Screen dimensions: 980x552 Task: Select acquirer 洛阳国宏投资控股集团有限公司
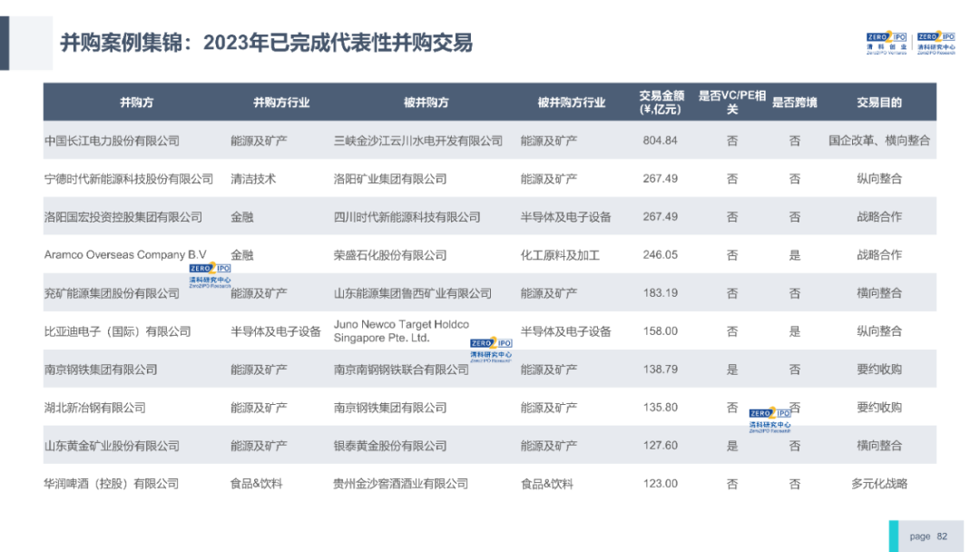pyautogui.click(x=123, y=217)
